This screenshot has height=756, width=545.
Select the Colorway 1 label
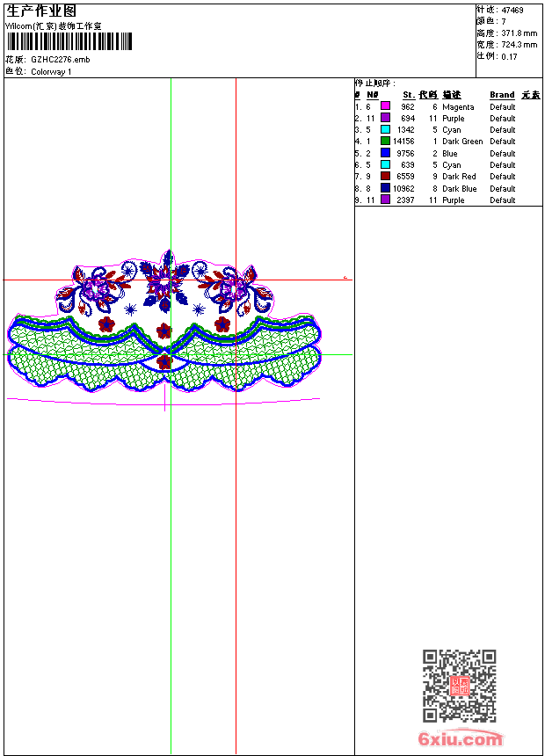click(x=51, y=72)
